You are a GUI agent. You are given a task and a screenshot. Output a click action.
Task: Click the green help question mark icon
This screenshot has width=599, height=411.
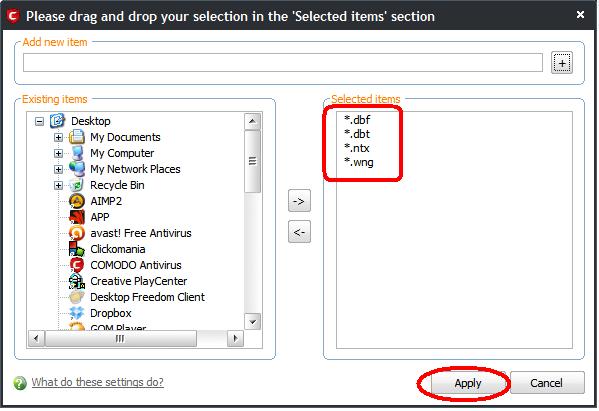tap(20, 383)
